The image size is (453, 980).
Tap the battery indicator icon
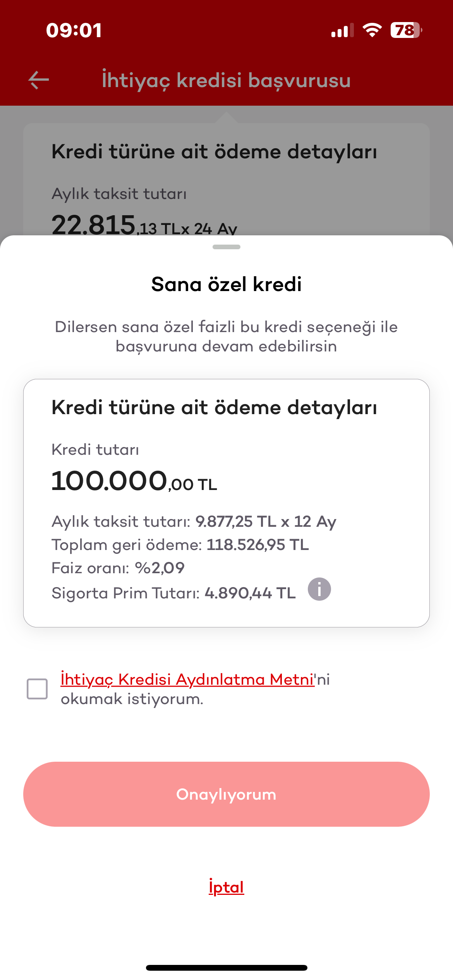[x=406, y=30]
